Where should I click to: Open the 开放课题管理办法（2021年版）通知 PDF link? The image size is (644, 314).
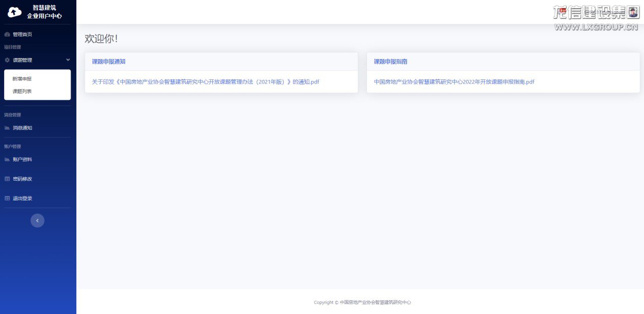click(205, 82)
